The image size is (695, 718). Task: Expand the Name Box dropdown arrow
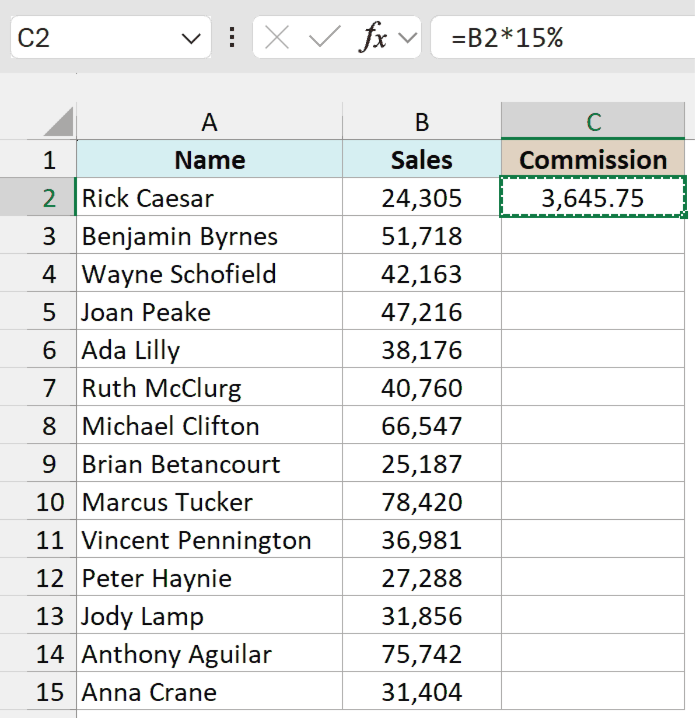click(191, 38)
